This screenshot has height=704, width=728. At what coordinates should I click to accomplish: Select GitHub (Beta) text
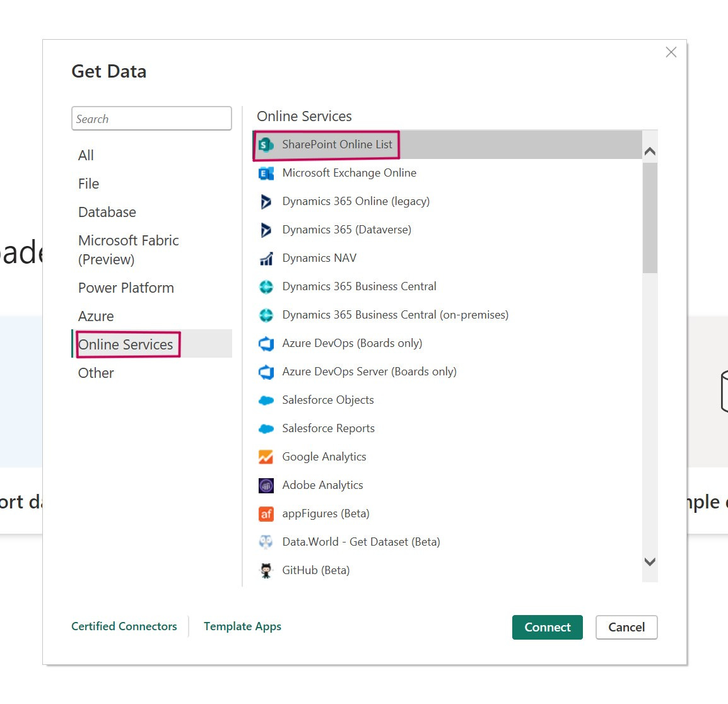[316, 570]
